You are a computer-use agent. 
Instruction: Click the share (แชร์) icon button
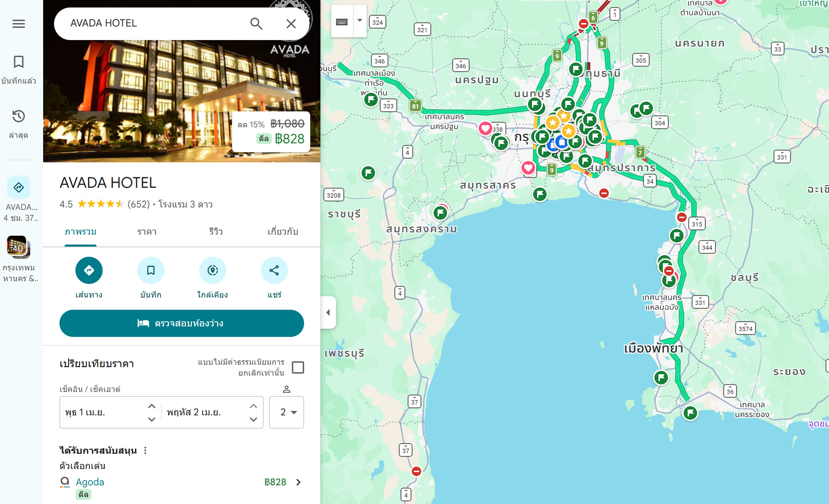pyautogui.click(x=274, y=270)
